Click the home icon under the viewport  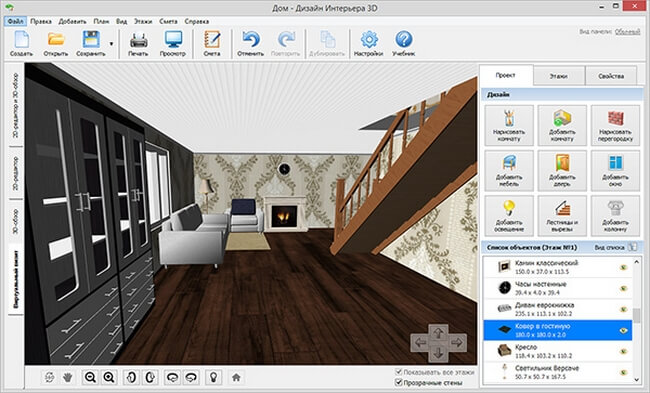pos(236,377)
